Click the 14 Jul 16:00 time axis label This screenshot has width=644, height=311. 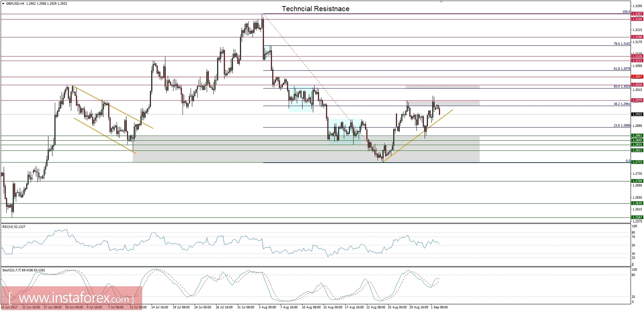[x=160, y=307]
